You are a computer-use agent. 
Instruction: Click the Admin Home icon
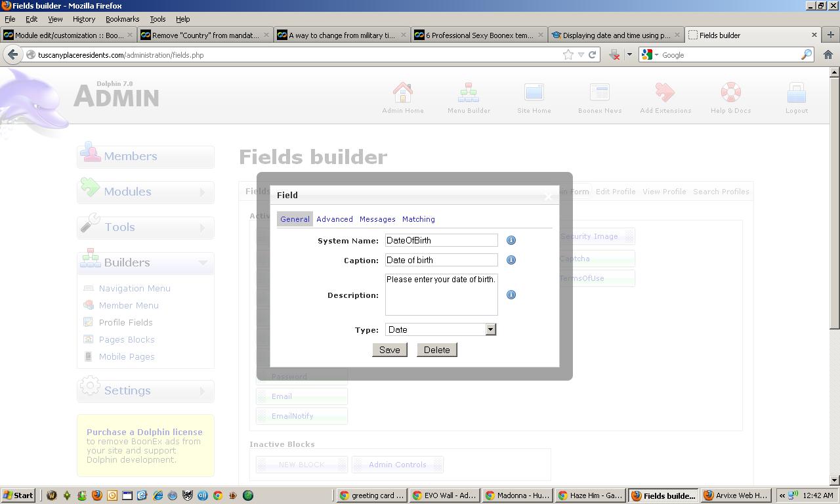coord(402,93)
